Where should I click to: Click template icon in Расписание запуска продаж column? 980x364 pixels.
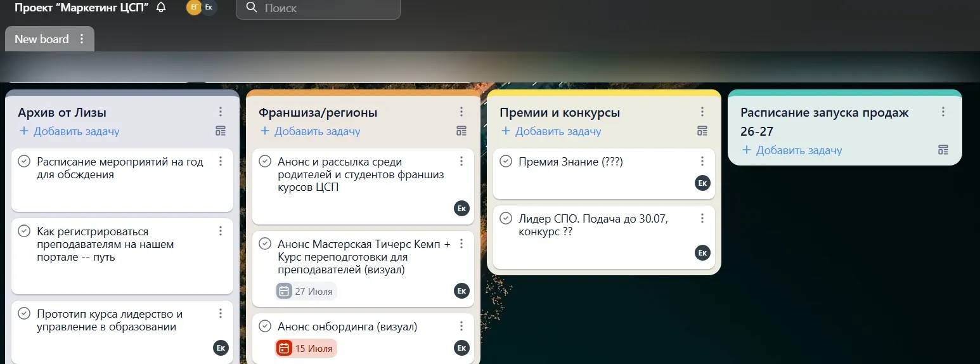[x=943, y=150]
